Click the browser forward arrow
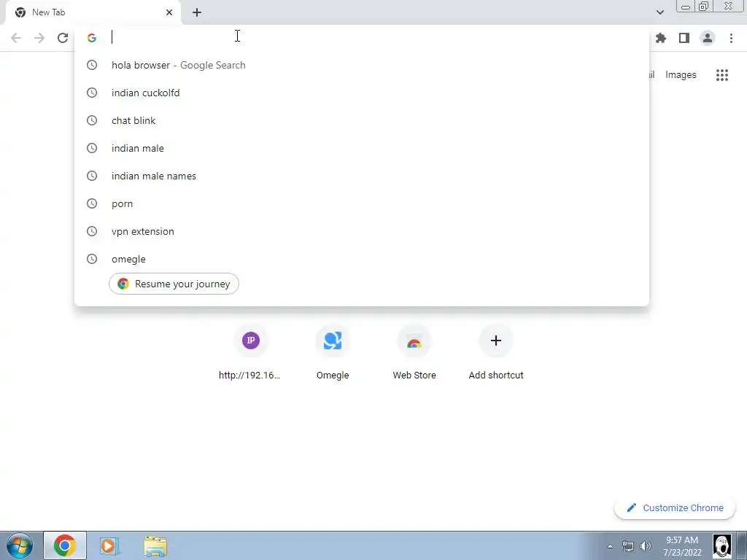747x560 pixels. [39, 38]
